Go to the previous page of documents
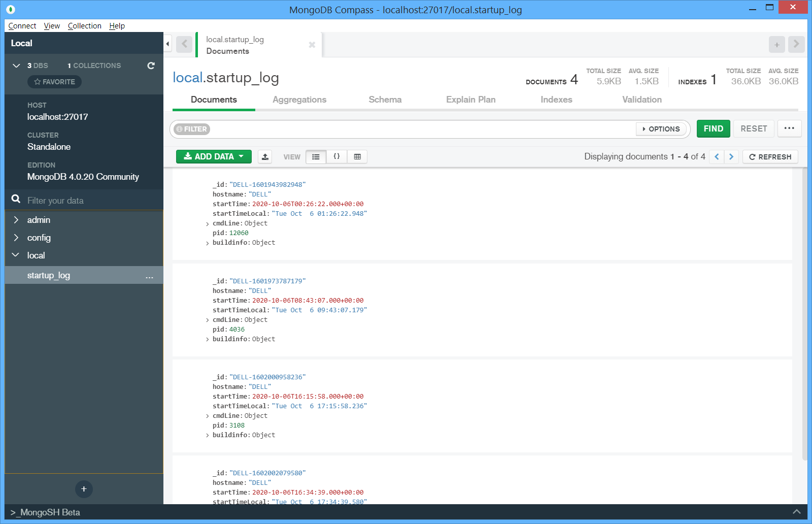This screenshot has height=524, width=812. point(717,157)
